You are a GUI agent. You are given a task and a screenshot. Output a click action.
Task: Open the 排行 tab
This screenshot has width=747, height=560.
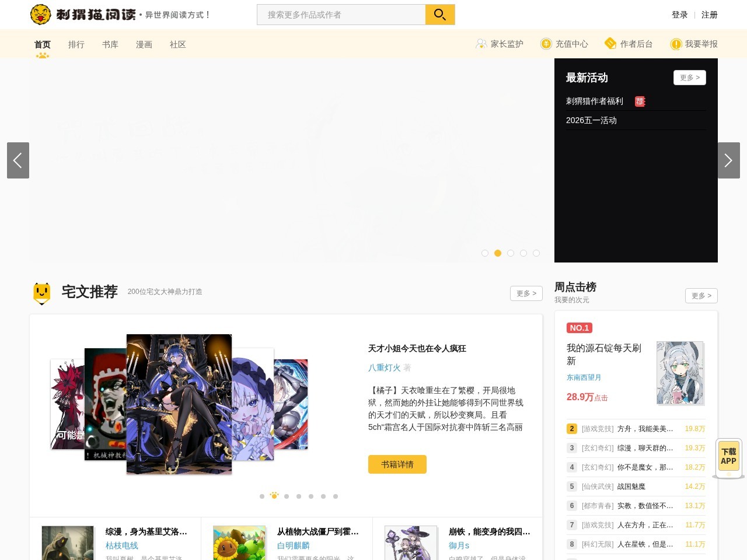pyautogui.click(x=76, y=44)
